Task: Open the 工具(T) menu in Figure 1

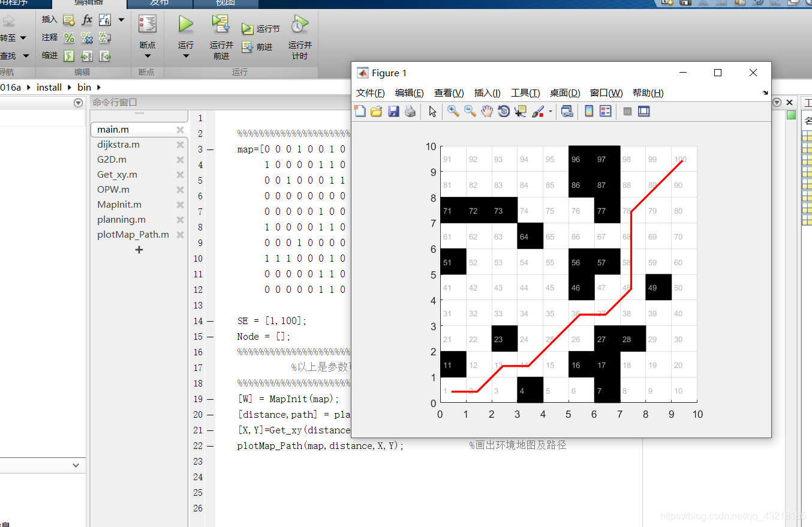Action: coord(525,93)
